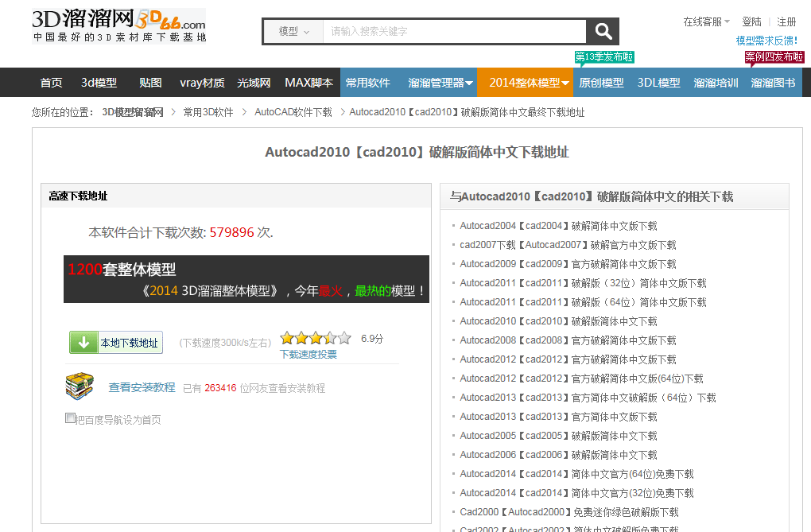Image resolution: width=811 pixels, height=532 pixels.
Task: Open the 查看安装教程 link
Action: (142, 387)
